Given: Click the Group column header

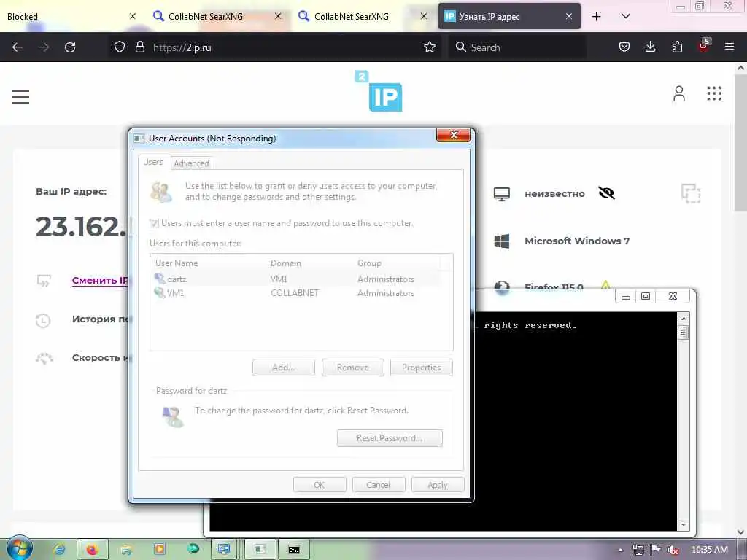Looking at the screenshot, I should point(397,262).
